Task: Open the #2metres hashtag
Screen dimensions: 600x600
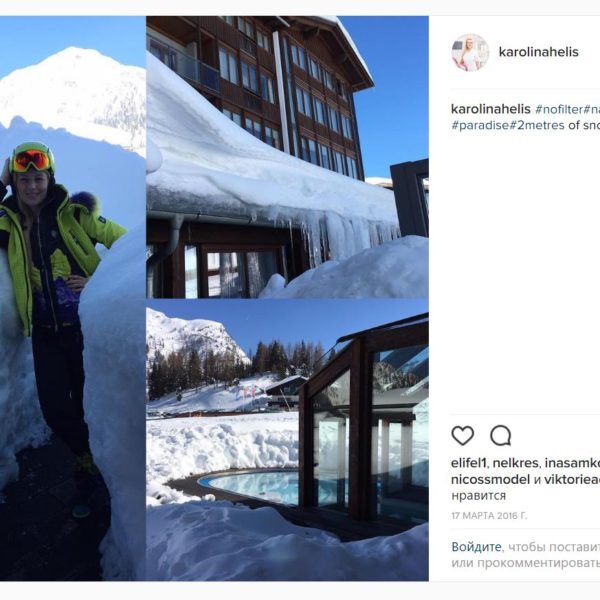Action: pos(536,125)
